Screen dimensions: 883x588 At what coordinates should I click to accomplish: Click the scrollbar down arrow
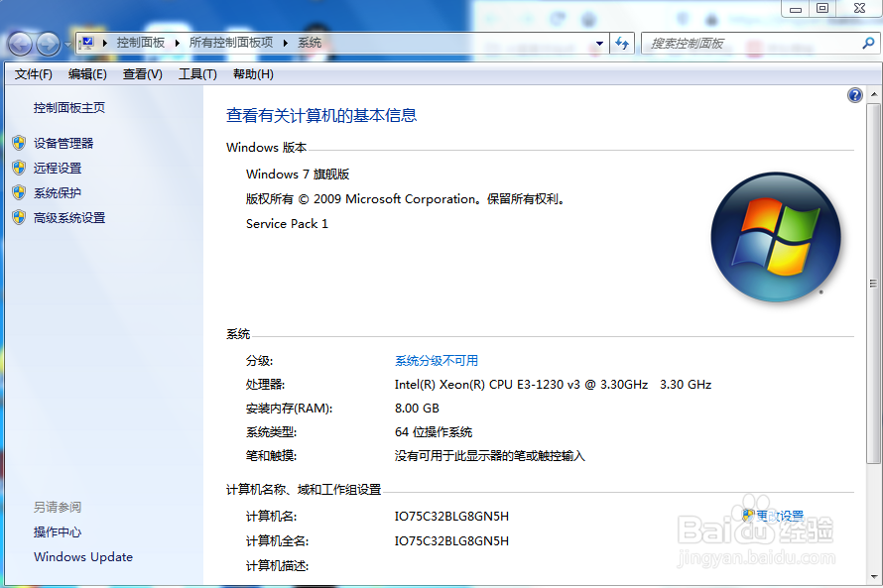(874, 577)
